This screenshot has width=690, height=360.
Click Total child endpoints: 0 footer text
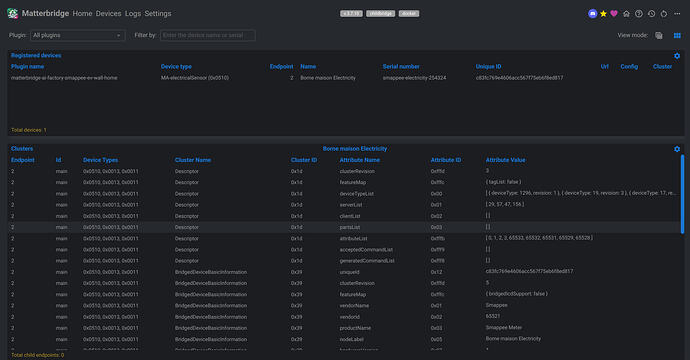(x=37, y=355)
